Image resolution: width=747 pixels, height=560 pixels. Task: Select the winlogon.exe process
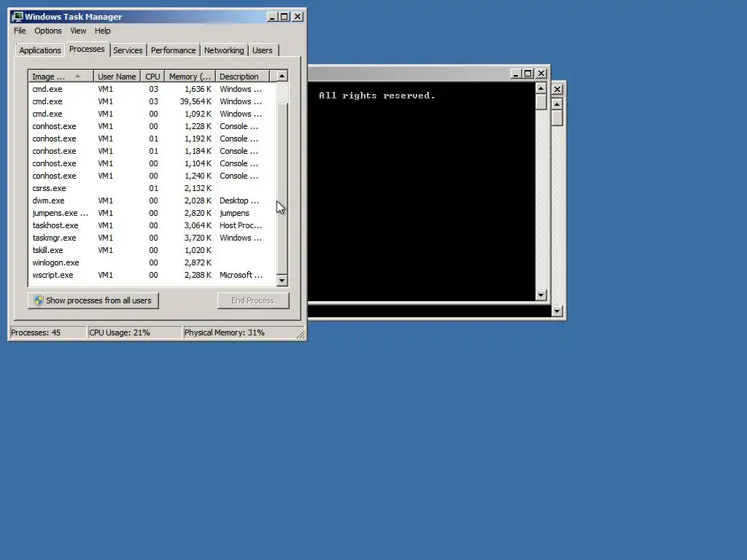tap(152, 262)
